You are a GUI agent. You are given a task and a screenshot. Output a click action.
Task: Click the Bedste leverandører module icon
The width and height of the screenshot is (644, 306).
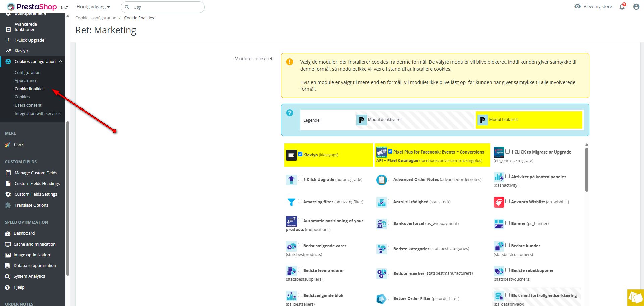[x=291, y=271]
